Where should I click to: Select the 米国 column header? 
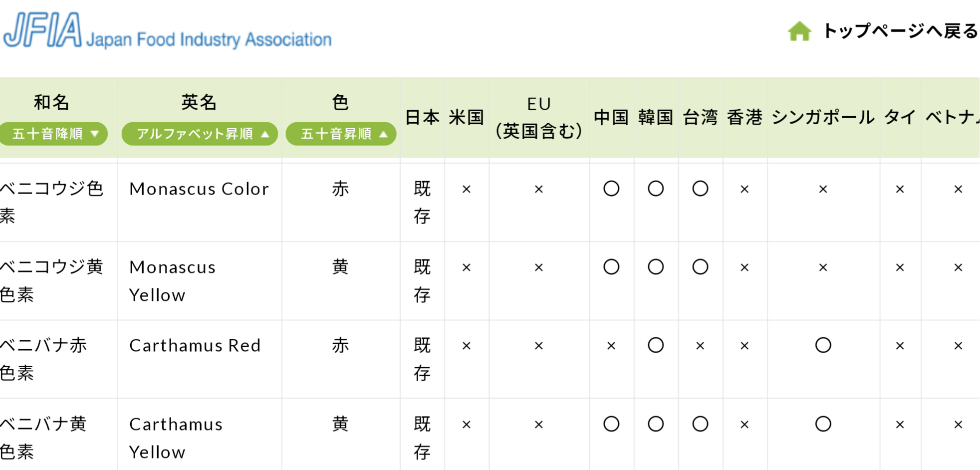(x=467, y=117)
